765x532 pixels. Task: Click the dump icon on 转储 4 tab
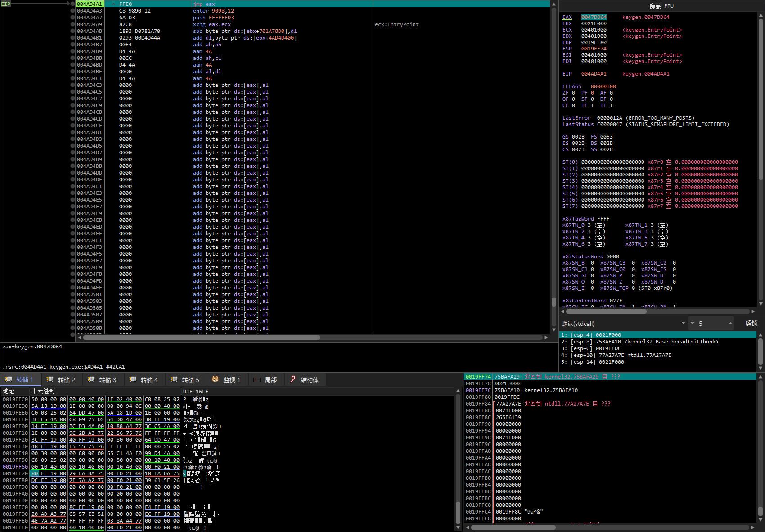click(x=133, y=379)
